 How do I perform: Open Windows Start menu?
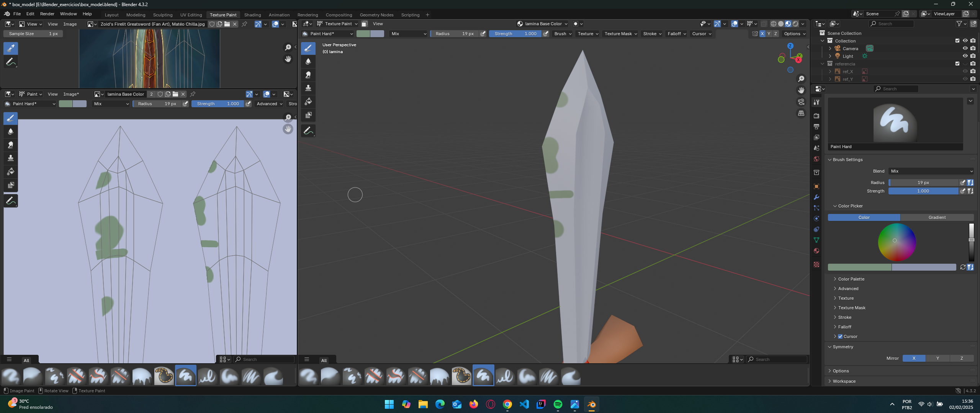point(389,404)
